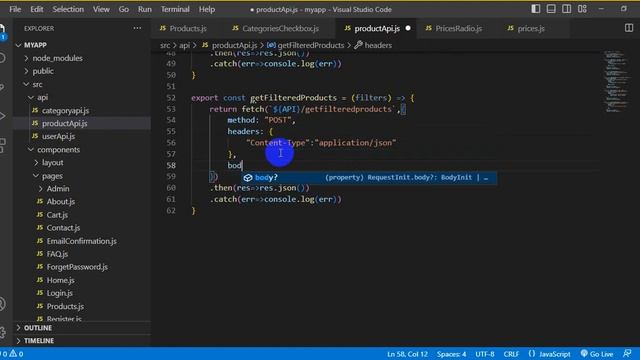Switch to CategoriesCheckbox.js tab

point(280,28)
